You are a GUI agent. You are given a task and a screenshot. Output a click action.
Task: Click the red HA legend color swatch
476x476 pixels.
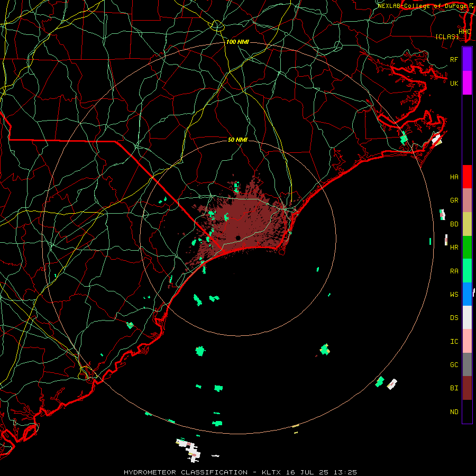point(467,177)
